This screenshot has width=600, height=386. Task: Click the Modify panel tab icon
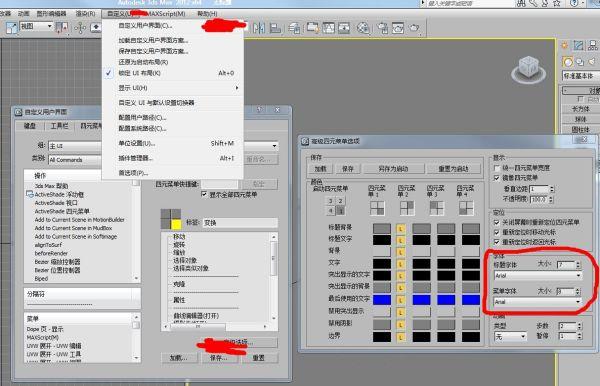pyautogui.click(x=578, y=46)
